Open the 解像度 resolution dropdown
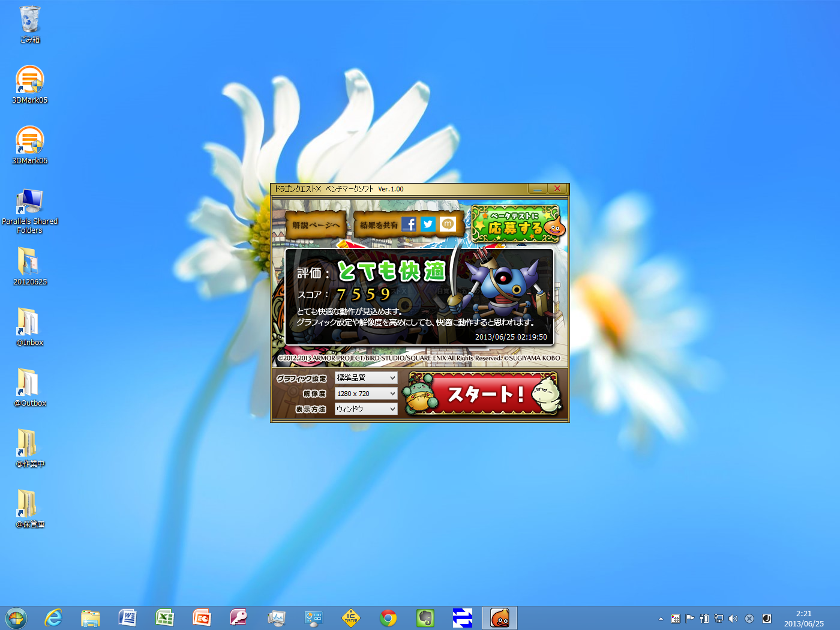Viewport: 840px width, 630px height. pyautogui.click(x=366, y=394)
